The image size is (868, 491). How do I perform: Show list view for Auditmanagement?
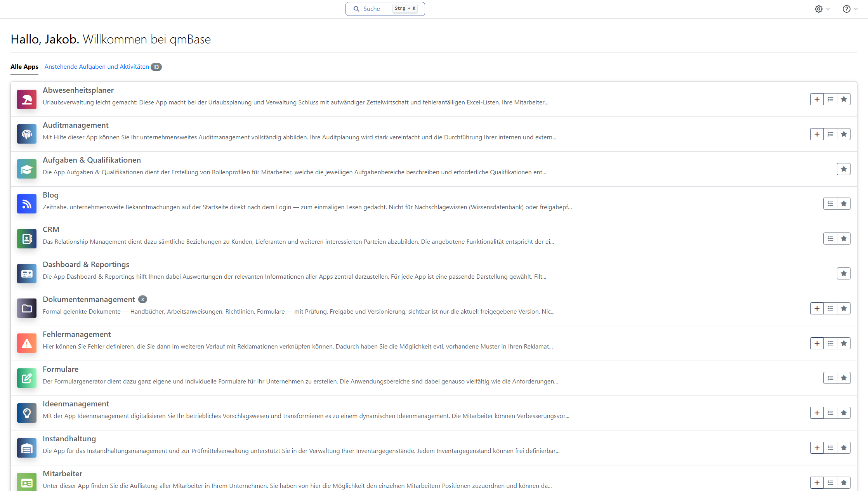coord(830,134)
